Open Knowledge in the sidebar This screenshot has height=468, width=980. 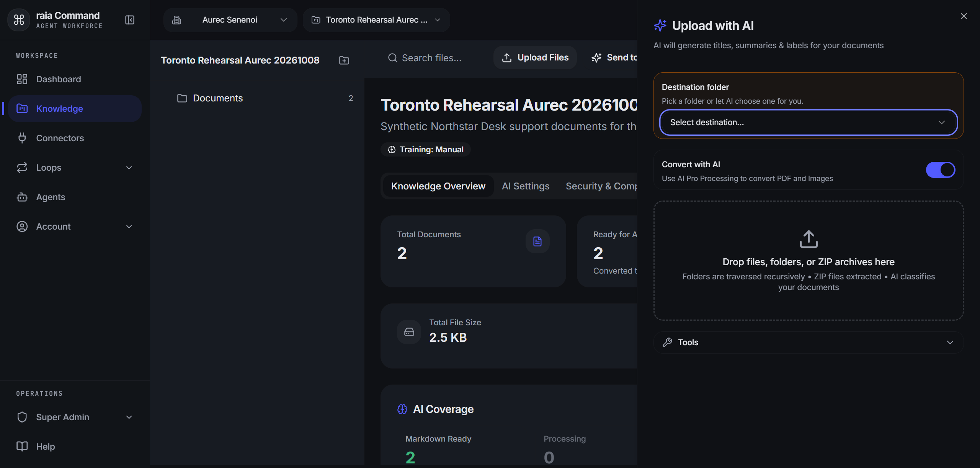75,109
